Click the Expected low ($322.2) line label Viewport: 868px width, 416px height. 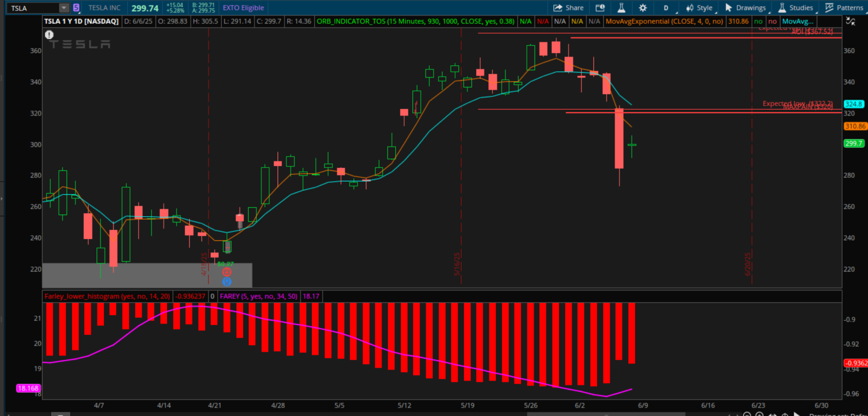click(797, 103)
